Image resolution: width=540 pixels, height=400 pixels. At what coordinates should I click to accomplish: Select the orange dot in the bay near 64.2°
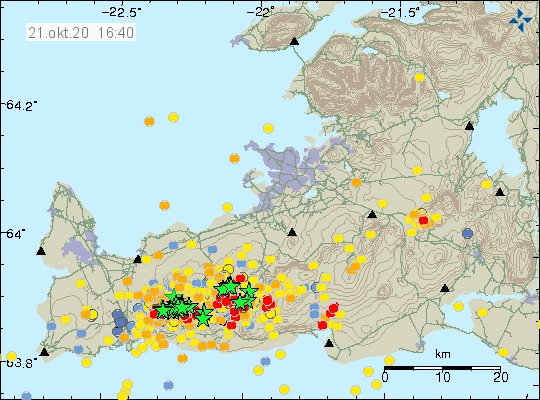149,122
